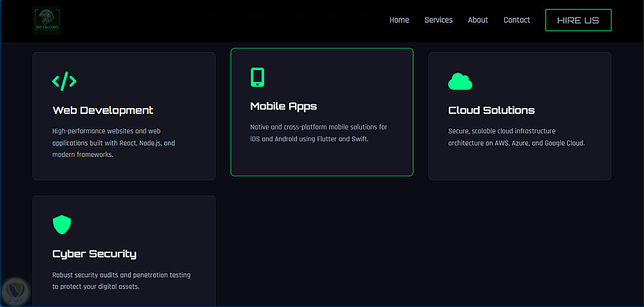This screenshot has height=307, width=644.
Task: Click the AWS, Azure, Google Cloud description
Action: pyautogui.click(x=516, y=137)
